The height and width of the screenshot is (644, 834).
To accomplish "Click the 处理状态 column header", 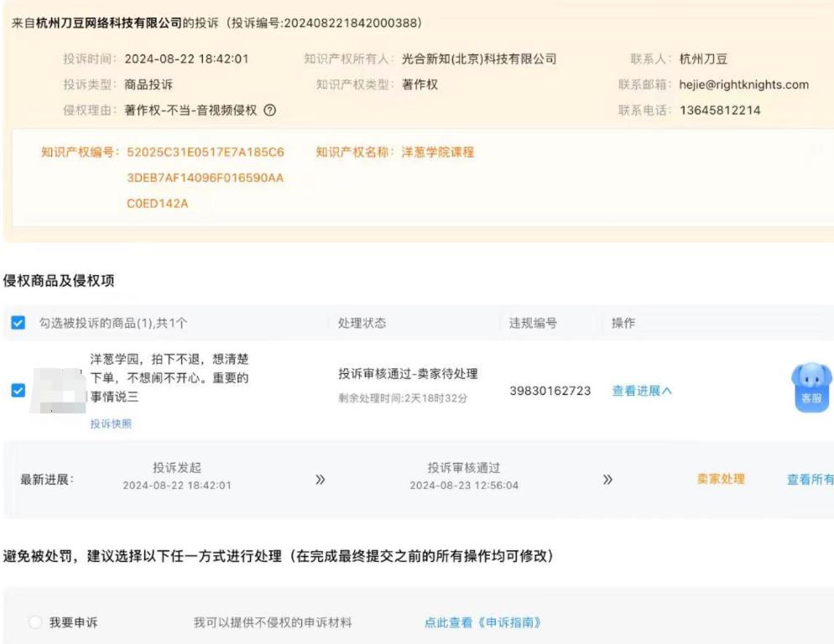I will click(362, 323).
